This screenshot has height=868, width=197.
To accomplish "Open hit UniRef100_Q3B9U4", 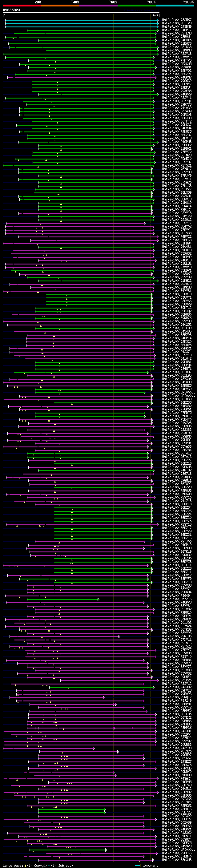I will pyautogui.click(x=177, y=37).
